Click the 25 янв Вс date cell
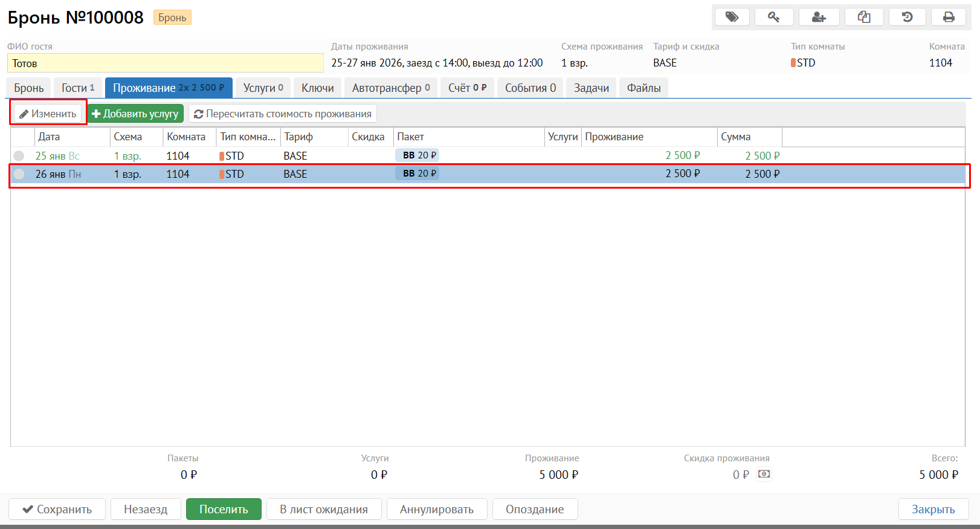This screenshot has width=980, height=529. [57, 156]
